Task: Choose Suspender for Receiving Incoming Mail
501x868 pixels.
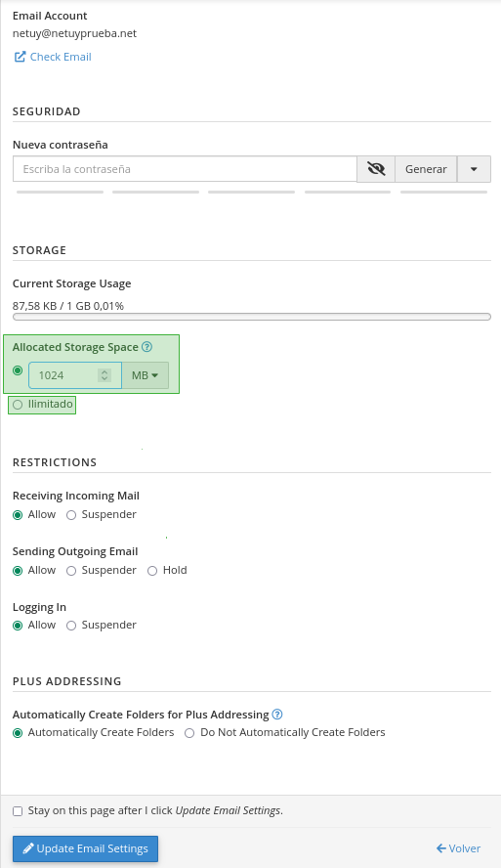Action: (71, 515)
